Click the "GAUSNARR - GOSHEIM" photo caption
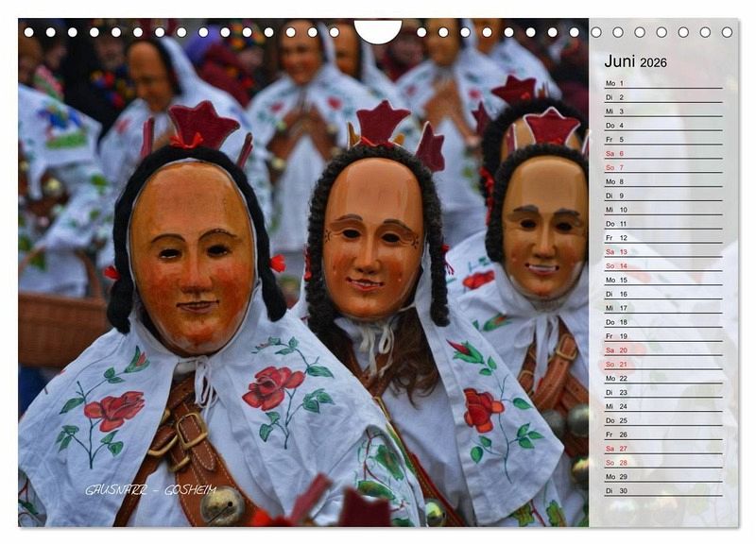 [150, 490]
